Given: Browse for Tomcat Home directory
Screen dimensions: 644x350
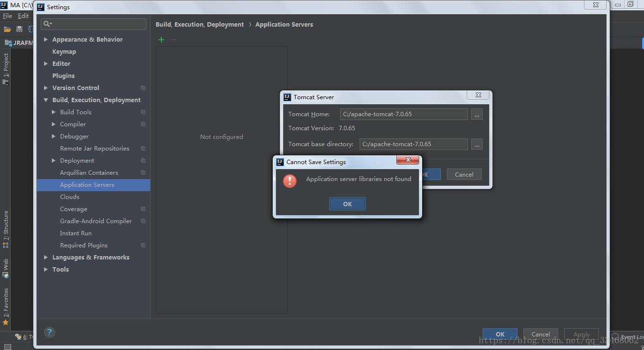Looking at the screenshot, I should 477,114.
